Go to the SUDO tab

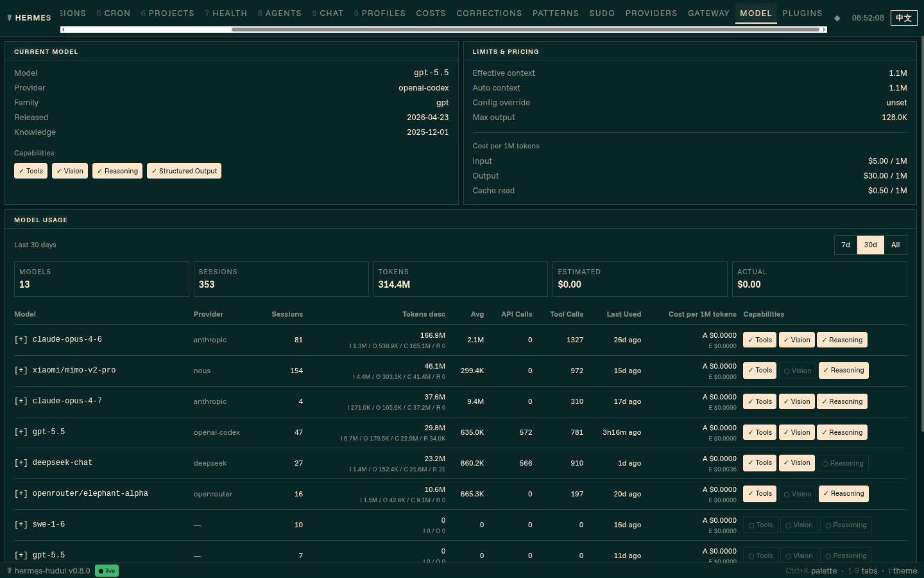pyautogui.click(x=602, y=13)
